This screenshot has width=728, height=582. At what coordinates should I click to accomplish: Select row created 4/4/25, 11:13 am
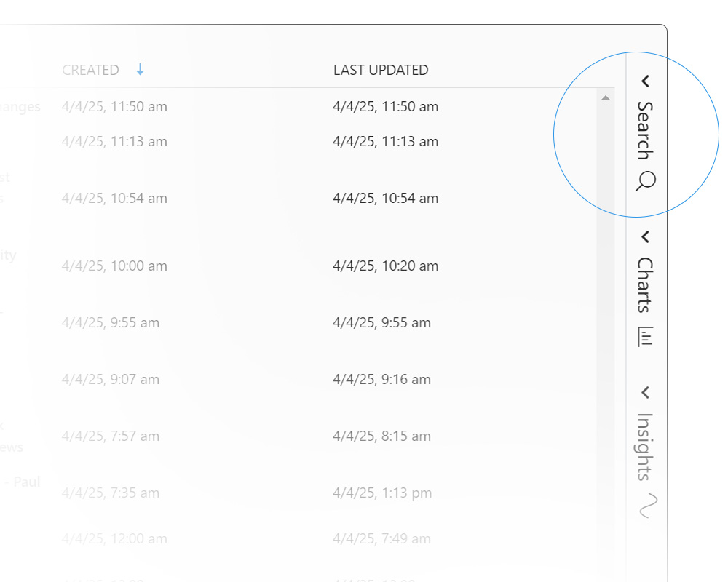[x=115, y=142]
